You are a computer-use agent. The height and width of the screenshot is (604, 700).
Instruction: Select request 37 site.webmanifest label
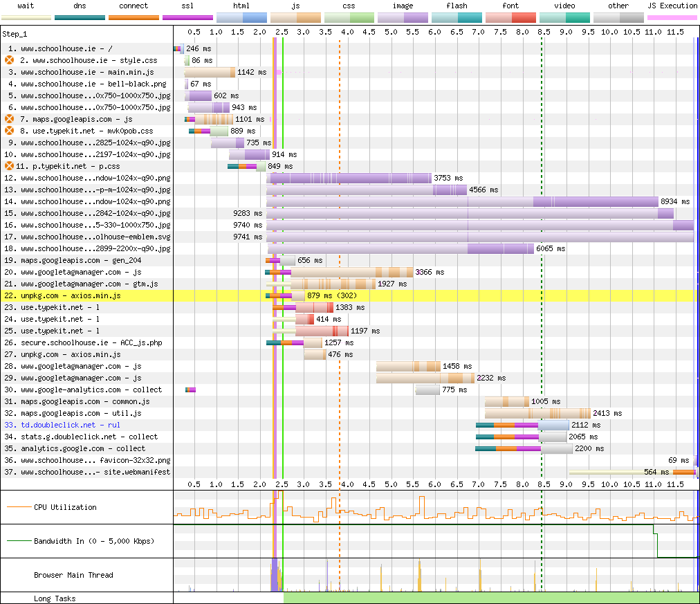pos(87,472)
